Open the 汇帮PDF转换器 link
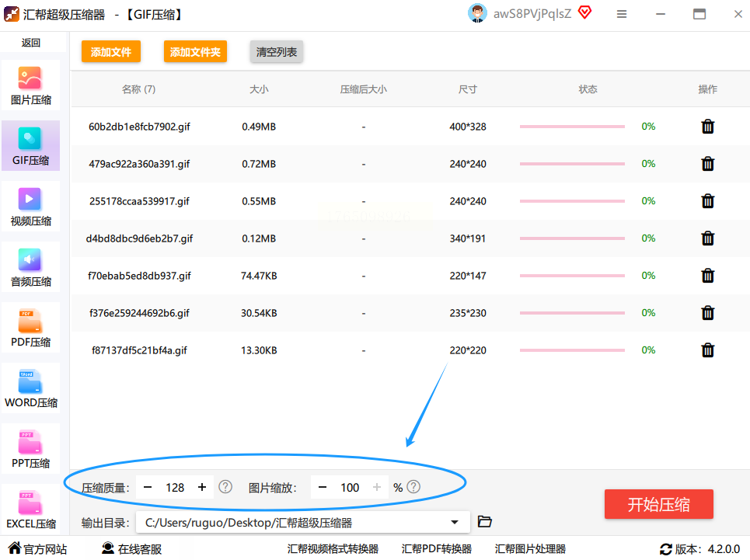The image size is (750, 560). click(436, 549)
